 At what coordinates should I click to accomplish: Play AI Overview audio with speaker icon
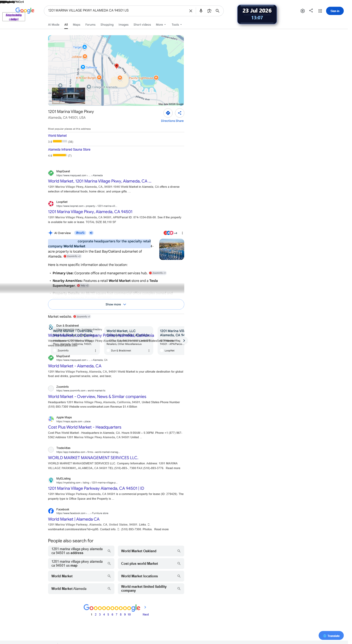(91, 233)
